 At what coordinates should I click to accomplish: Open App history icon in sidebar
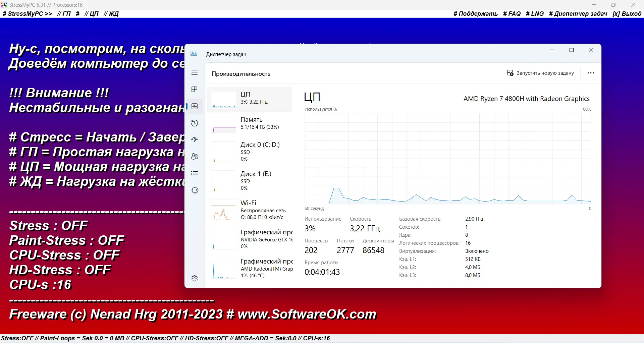point(195,123)
